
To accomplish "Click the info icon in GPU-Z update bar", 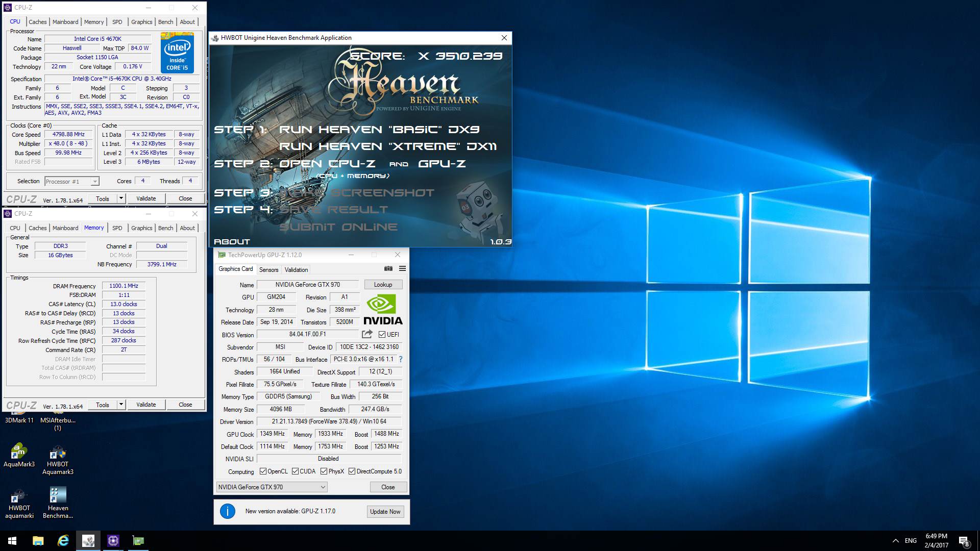I will [228, 511].
